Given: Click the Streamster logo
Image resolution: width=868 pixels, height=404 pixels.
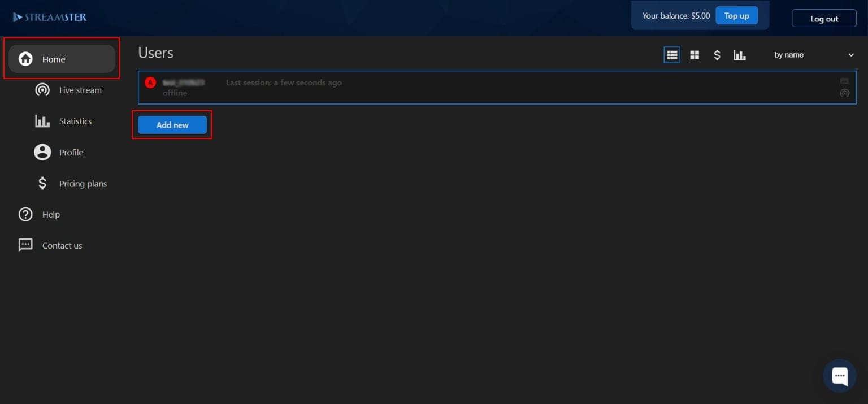Looking at the screenshot, I should 50,17.
